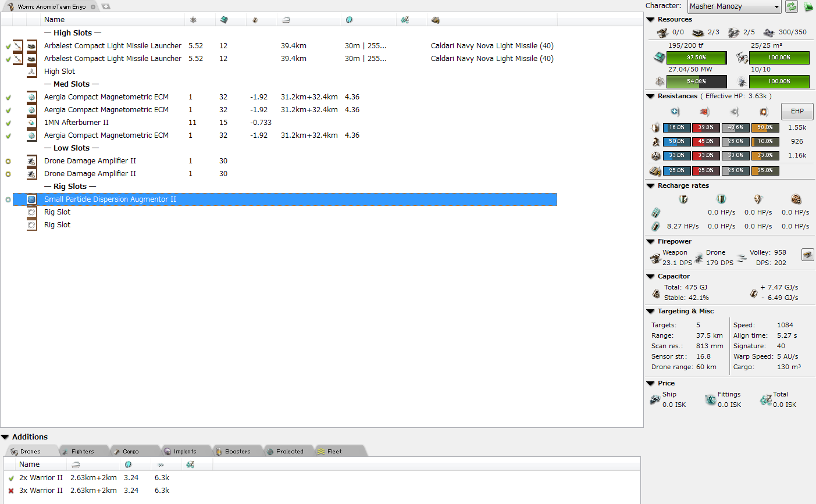This screenshot has height=504, width=816.
Task: Close the Worm: AnomicTeam Enyo tab
Action: tap(93, 7)
